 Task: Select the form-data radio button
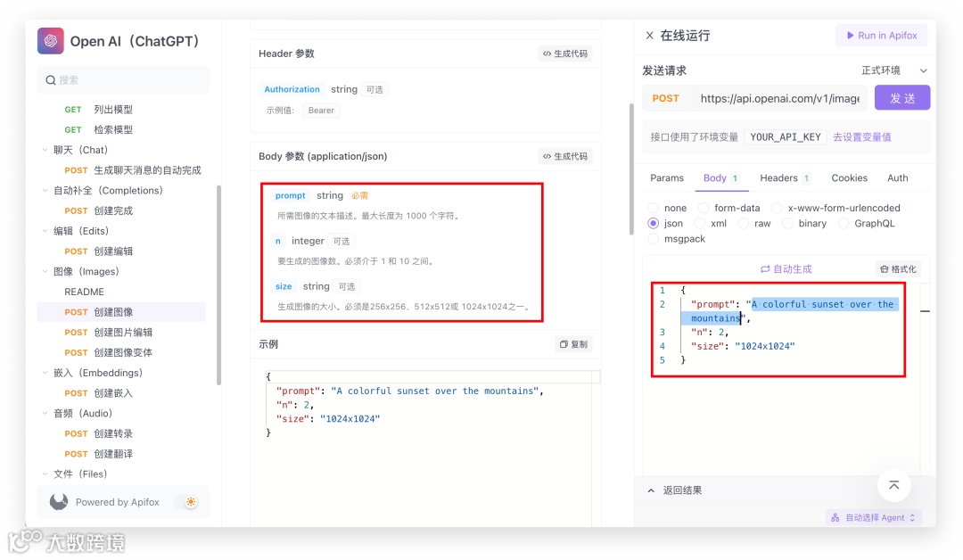(x=704, y=208)
